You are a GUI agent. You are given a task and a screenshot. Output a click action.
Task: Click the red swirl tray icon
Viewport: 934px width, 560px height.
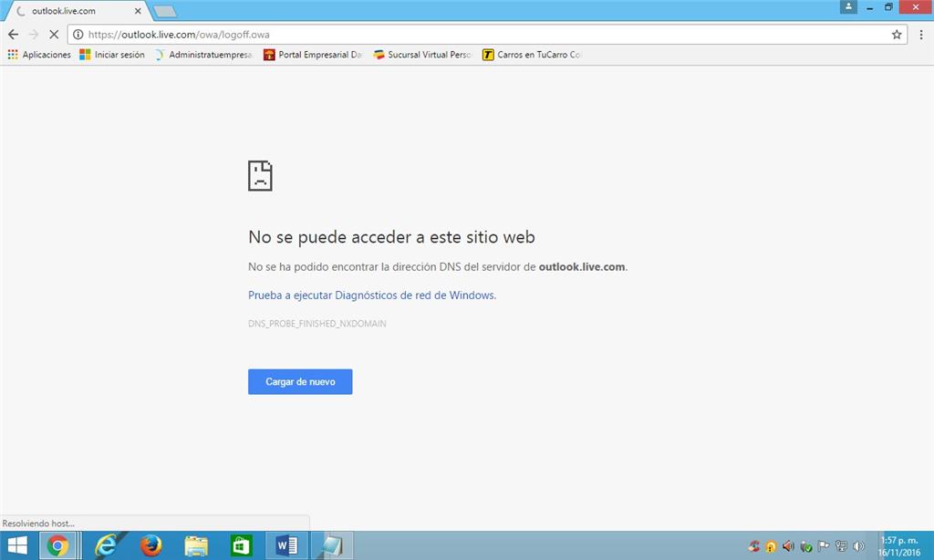[754, 545]
